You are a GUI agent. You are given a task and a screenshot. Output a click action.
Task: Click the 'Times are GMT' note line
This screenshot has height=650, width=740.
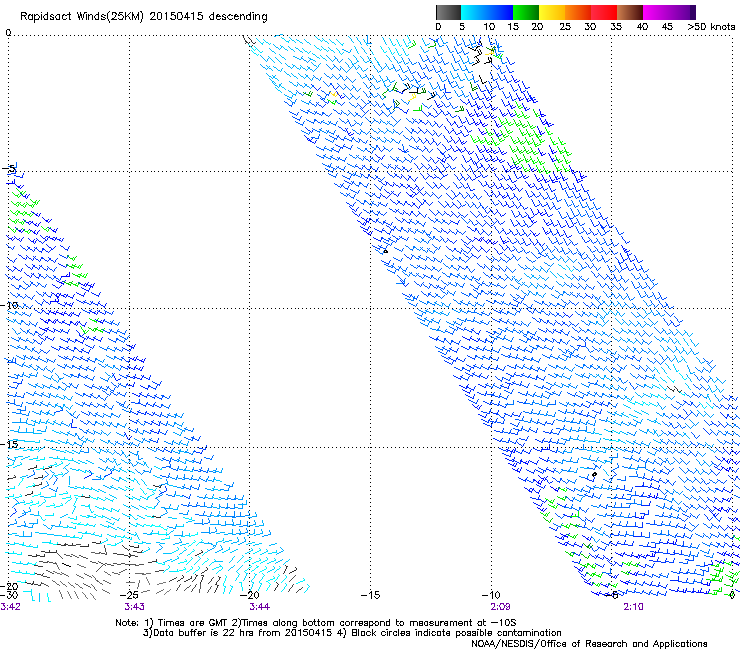tap(316, 623)
